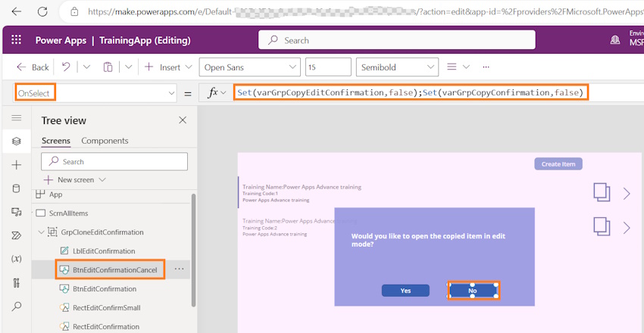Click the No button in confirmation dialog
Image resolution: width=644 pixels, height=333 pixels.
pyautogui.click(x=472, y=291)
